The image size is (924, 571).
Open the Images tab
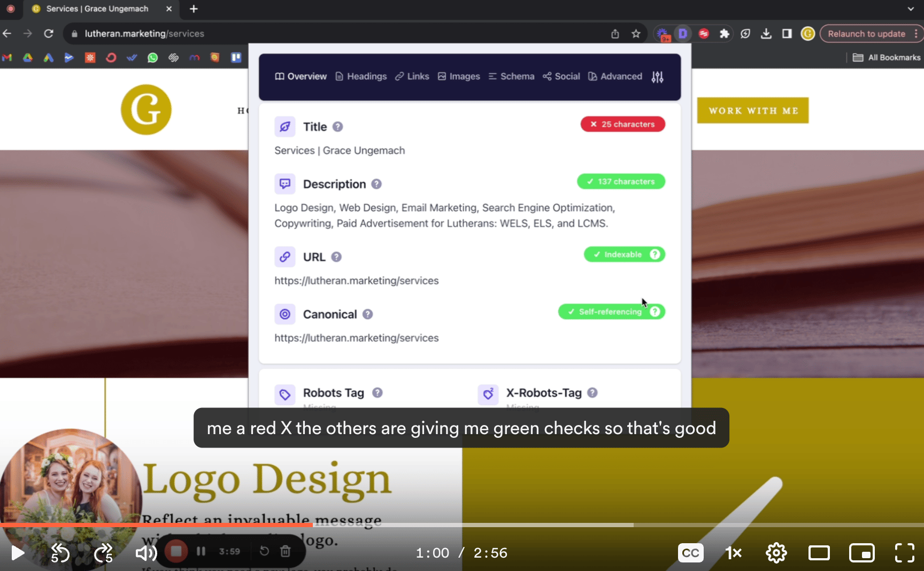coord(459,76)
